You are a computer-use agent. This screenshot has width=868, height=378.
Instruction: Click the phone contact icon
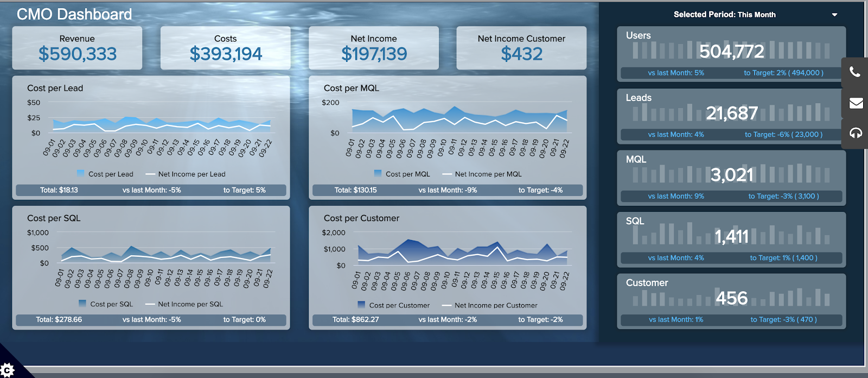tap(855, 72)
